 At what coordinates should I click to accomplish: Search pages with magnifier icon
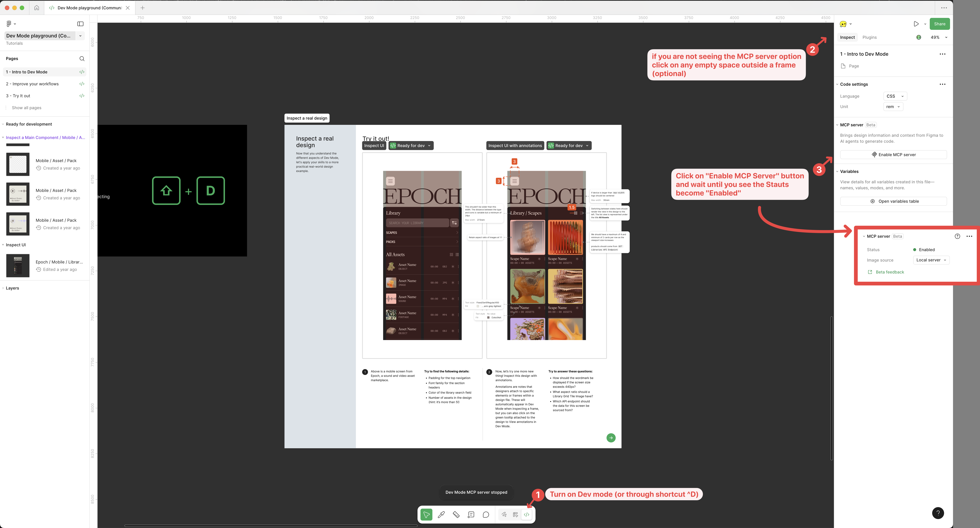click(82, 59)
